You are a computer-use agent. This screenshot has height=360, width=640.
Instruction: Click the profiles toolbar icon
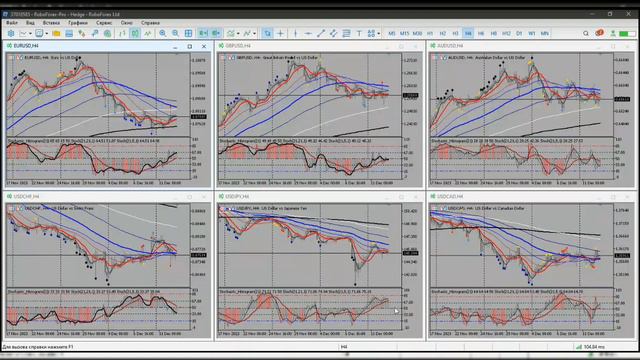pos(39,33)
